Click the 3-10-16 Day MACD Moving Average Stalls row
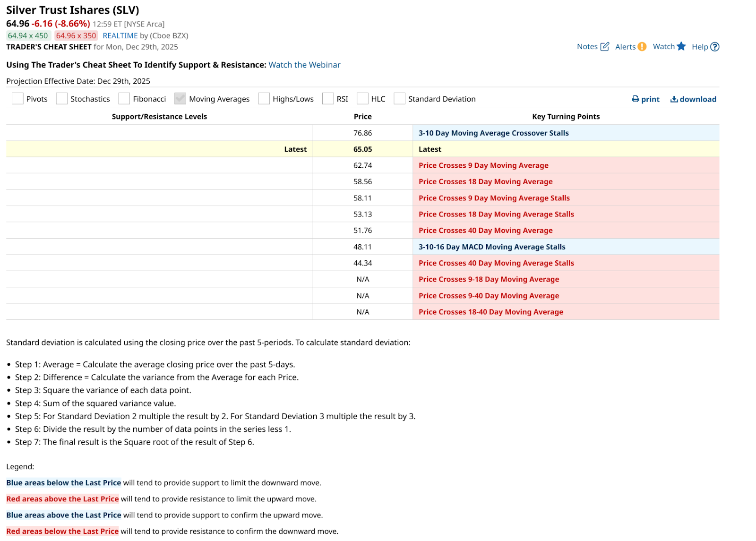Screen dimensions: 756x541 pyautogui.click(x=362, y=247)
